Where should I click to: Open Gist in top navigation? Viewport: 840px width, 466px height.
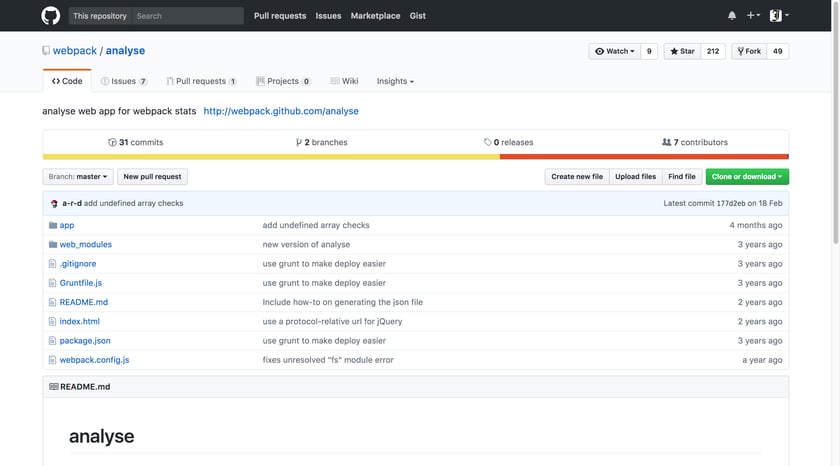(x=418, y=16)
